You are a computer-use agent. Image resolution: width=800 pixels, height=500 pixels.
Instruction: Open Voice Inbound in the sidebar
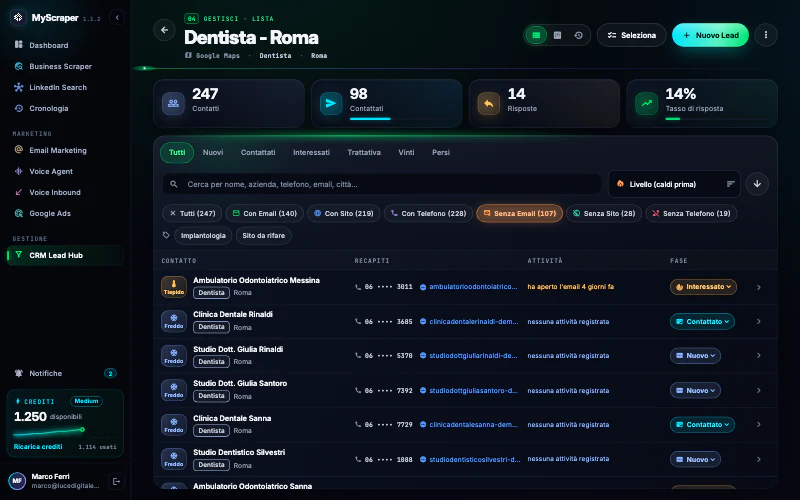(65, 192)
